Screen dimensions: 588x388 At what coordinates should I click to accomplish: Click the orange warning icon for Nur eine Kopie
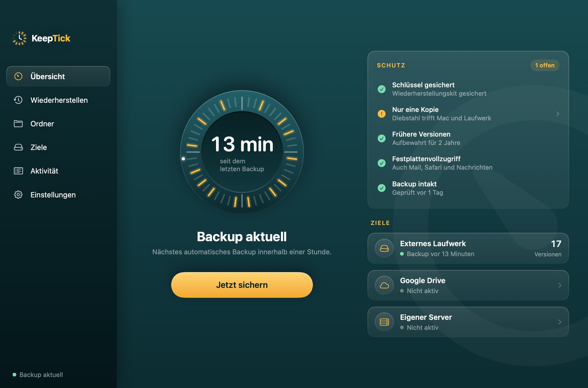[x=381, y=114]
